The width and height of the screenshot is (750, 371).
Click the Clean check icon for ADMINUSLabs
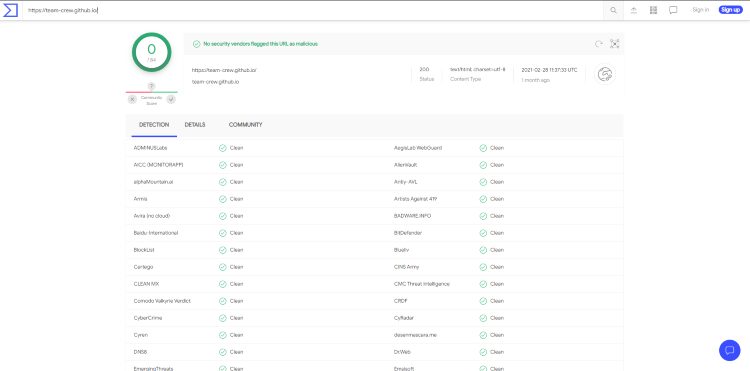(x=222, y=148)
